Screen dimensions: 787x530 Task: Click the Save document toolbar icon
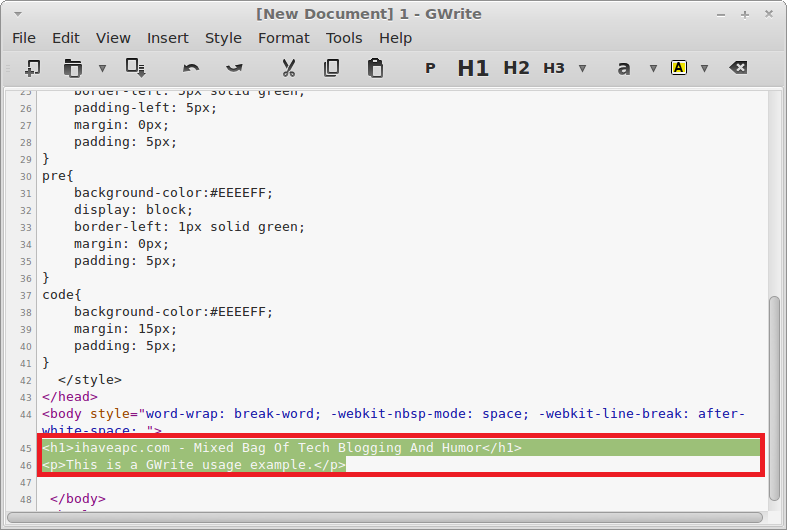point(136,68)
